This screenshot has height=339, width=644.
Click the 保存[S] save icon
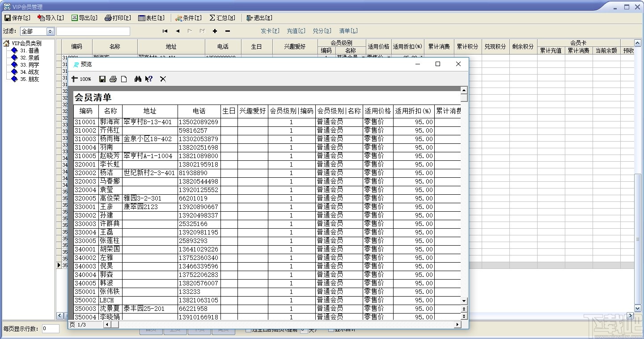[8, 18]
